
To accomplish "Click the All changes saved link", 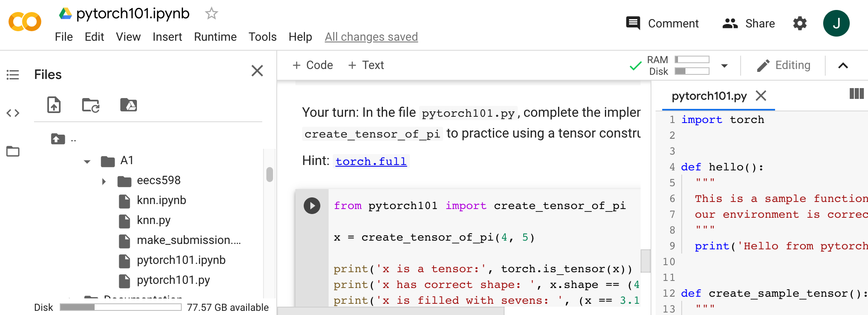I will pyautogui.click(x=371, y=37).
